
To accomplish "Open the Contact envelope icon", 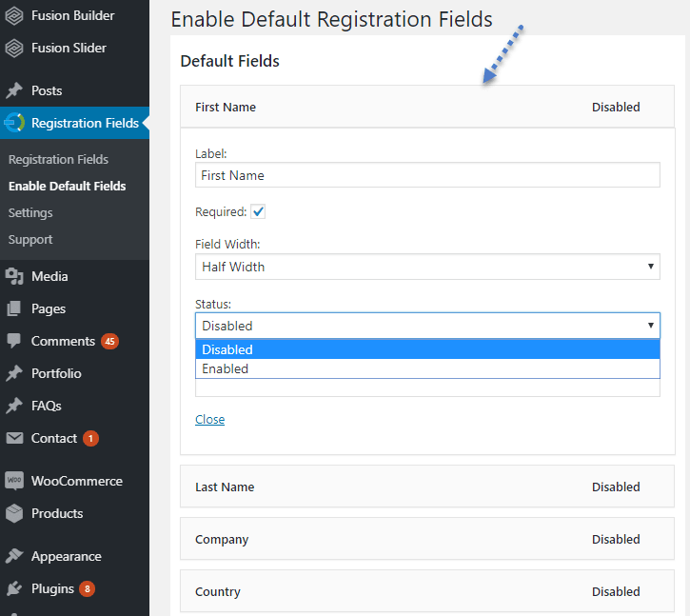I will point(14,438).
